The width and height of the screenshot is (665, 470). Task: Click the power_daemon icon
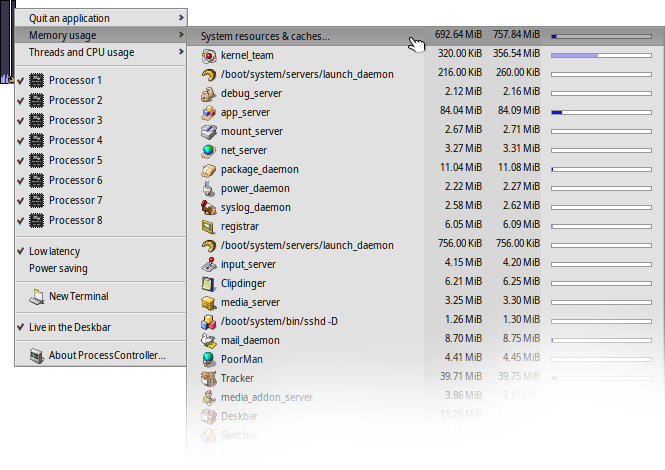208,189
